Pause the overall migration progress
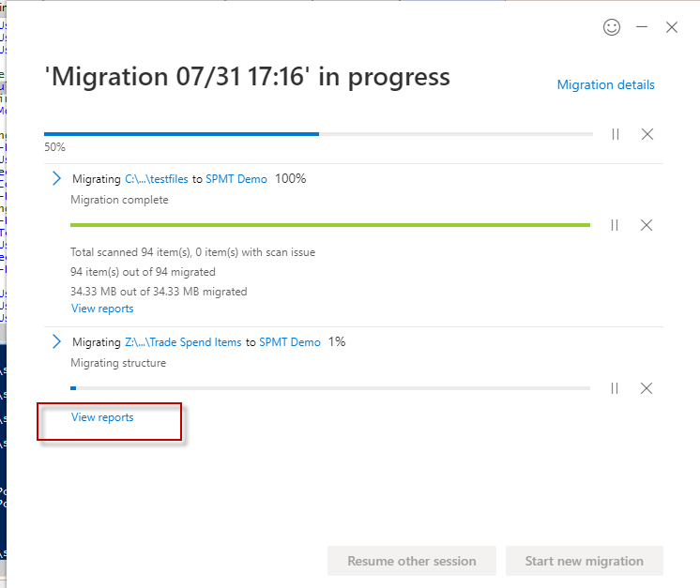This screenshot has width=700, height=588. click(616, 134)
